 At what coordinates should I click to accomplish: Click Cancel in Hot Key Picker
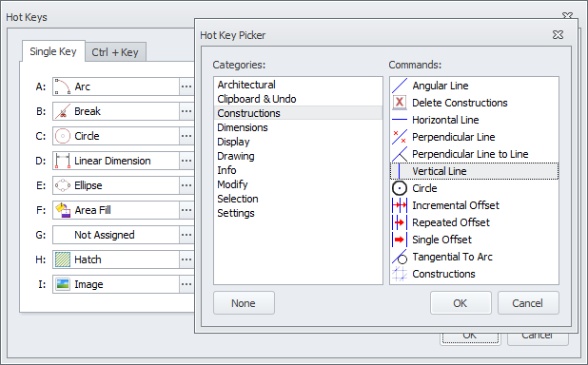pos(528,303)
